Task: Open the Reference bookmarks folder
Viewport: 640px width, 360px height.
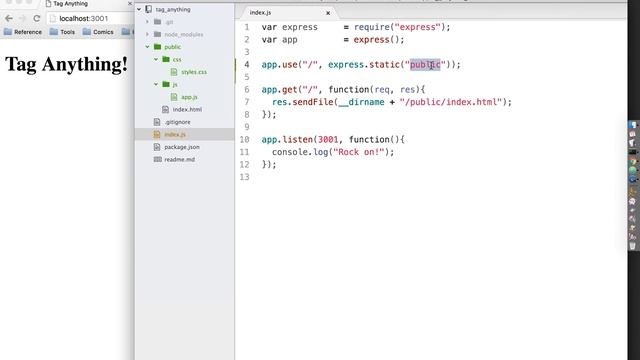Action: 23,32
